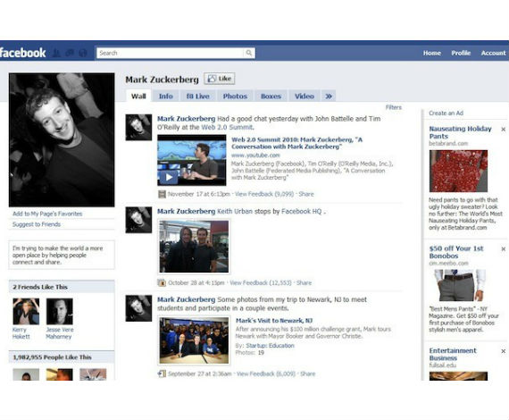Viewport: 509px width, 420px height.
Task: Click the facebook logo
Action: point(22,53)
